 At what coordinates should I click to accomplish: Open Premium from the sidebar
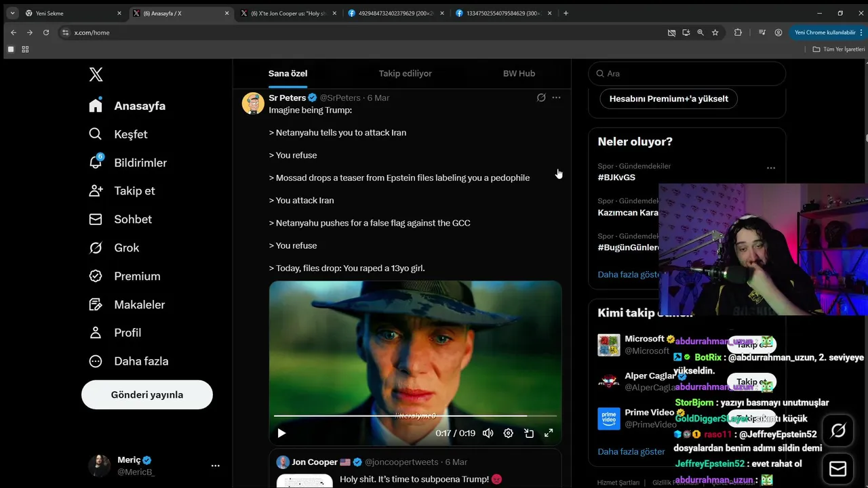(125, 277)
